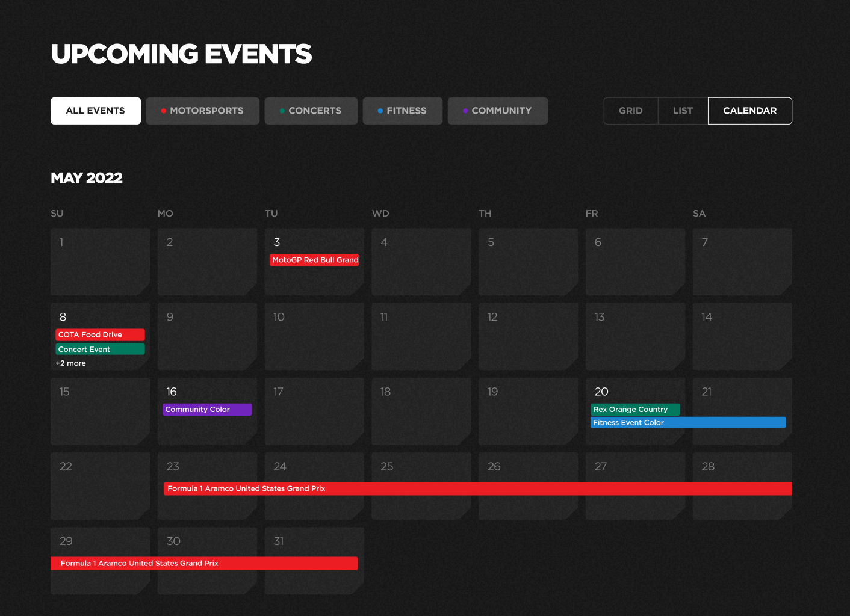Switch to List view
The height and width of the screenshot is (616, 850).
[x=683, y=111]
